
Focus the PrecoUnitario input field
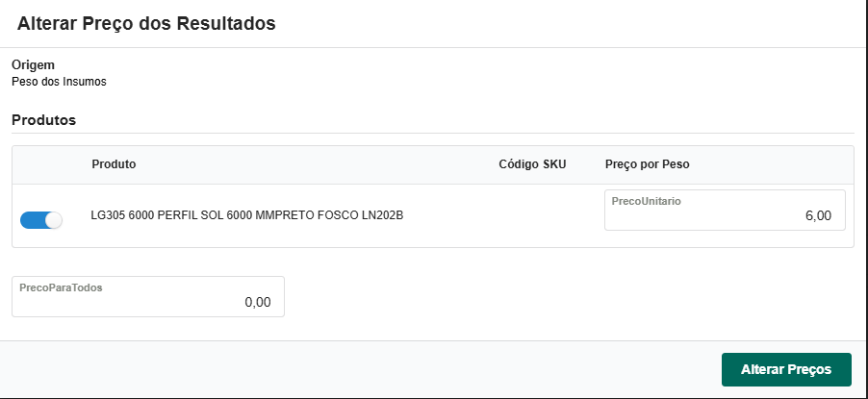[x=725, y=216]
